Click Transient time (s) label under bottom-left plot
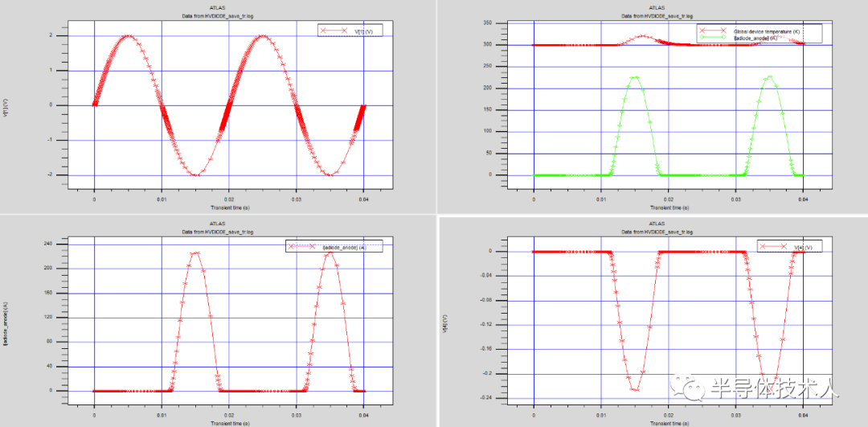868x427 pixels. click(229, 423)
